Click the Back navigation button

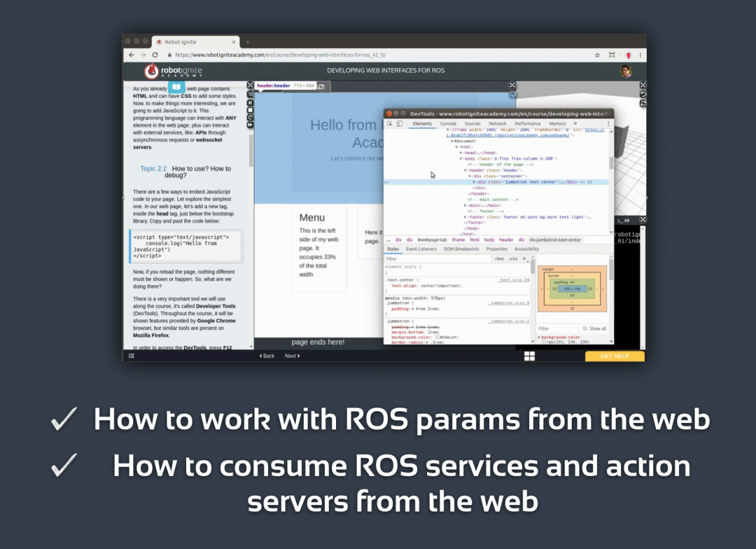tap(267, 356)
